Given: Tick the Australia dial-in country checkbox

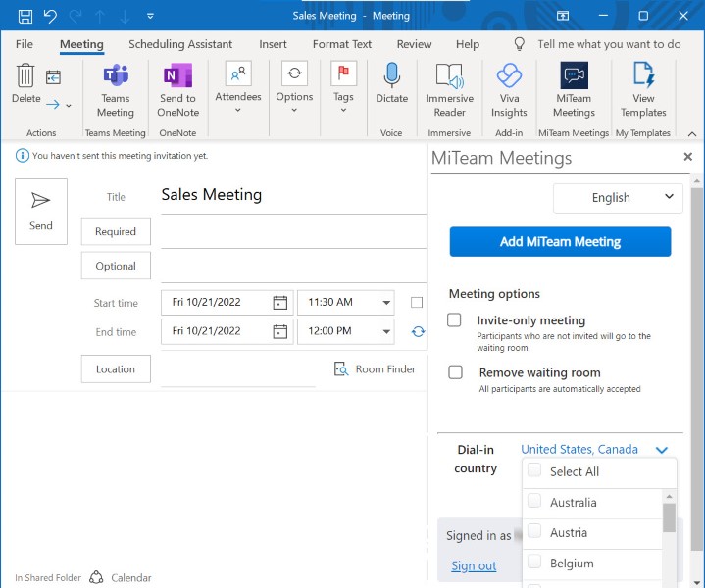Looking at the screenshot, I should 534,502.
